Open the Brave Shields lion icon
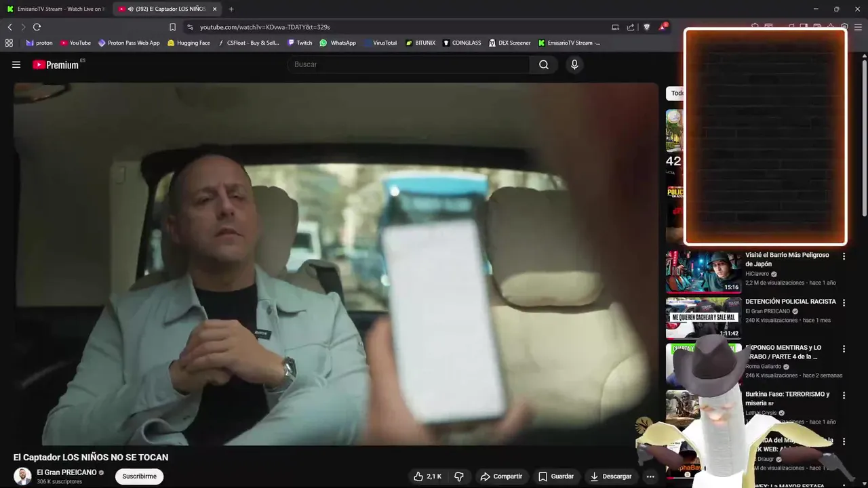Screen dimensions: 868x488 647,27
